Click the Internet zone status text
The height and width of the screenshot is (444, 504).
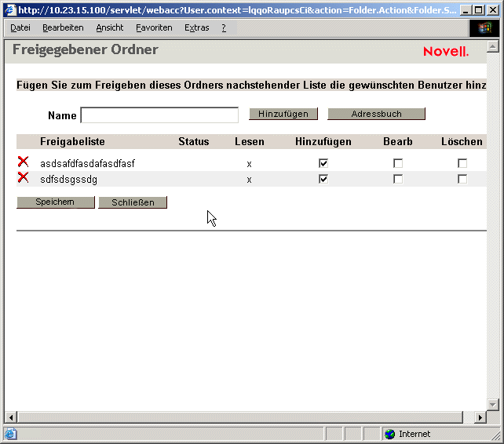coord(415,434)
